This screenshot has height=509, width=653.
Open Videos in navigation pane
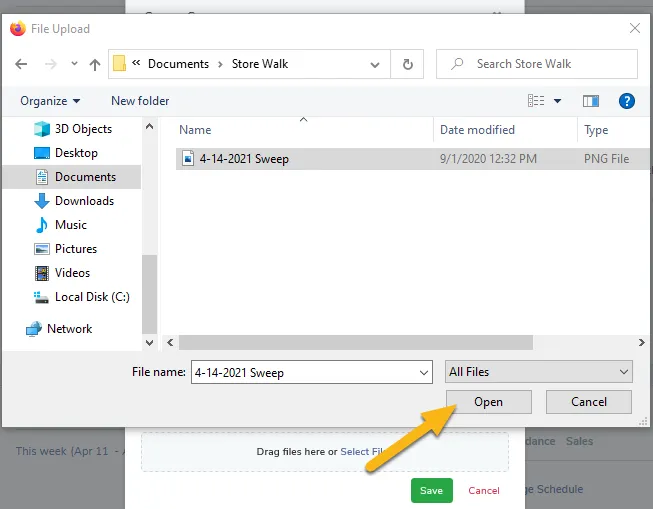62,273
